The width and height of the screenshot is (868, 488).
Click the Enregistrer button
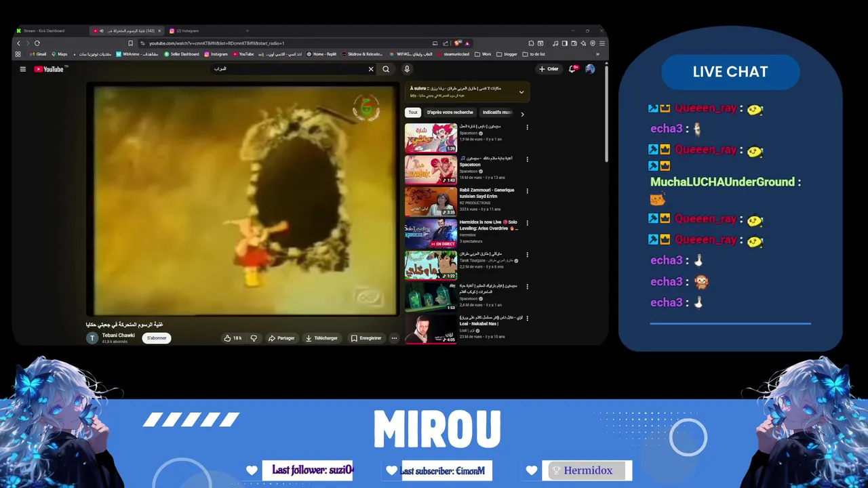pos(366,338)
